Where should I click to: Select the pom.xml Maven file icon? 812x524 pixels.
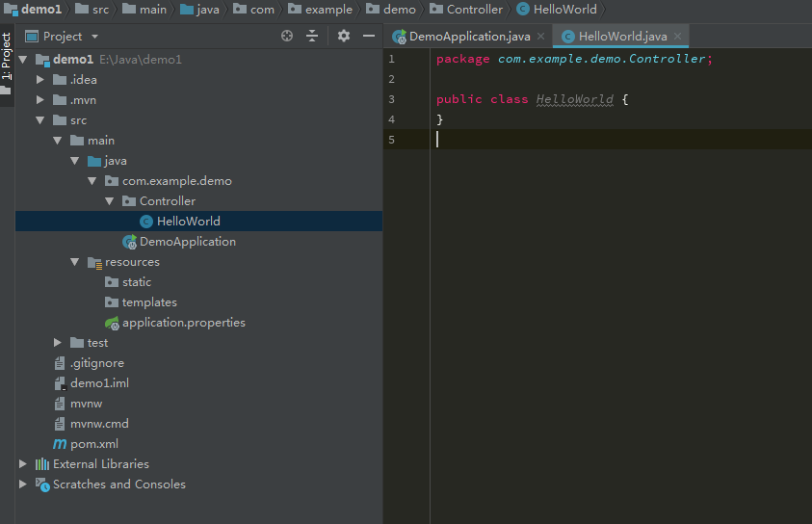pyautogui.click(x=60, y=444)
